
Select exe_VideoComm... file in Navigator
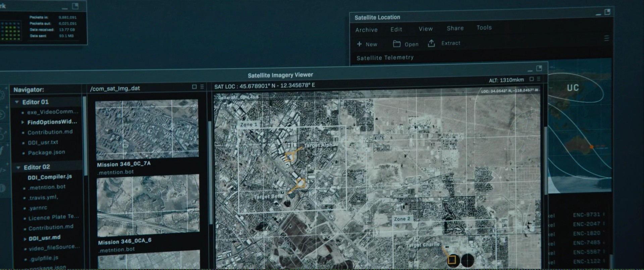[x=53, y=112]
